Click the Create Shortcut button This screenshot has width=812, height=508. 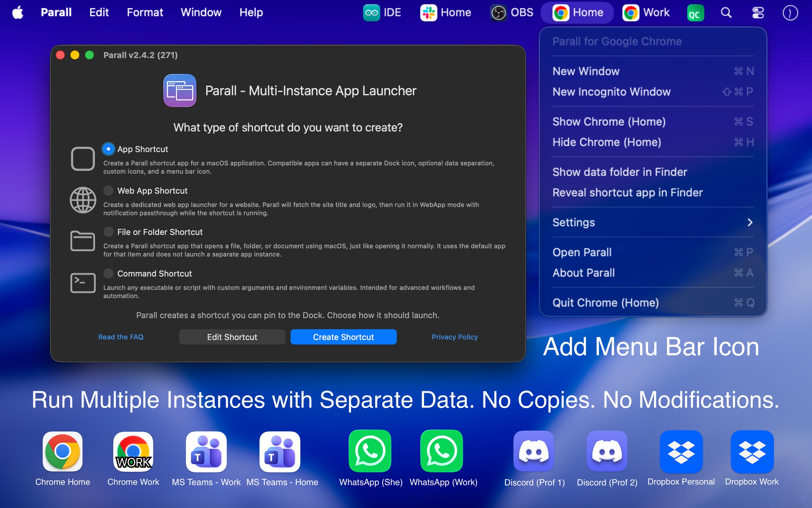[x=343, y=337]
